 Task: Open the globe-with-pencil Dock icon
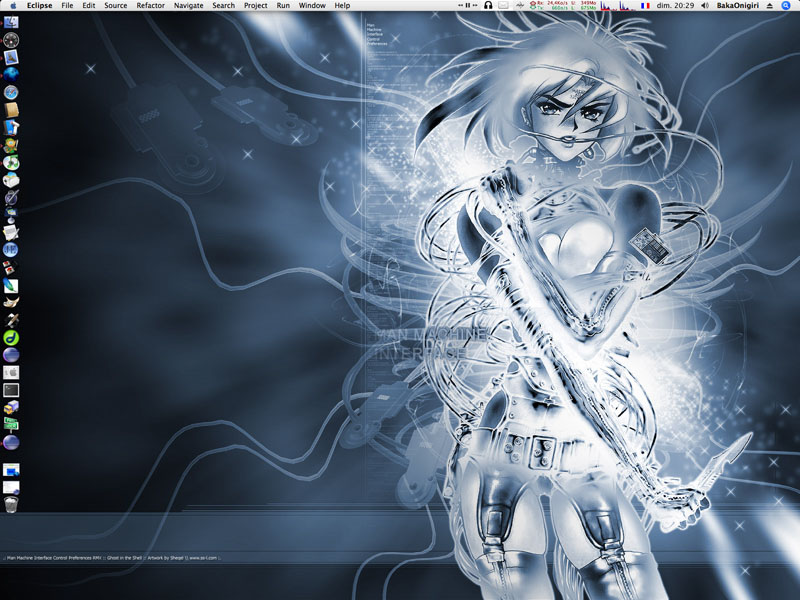(x=11, y=197)
